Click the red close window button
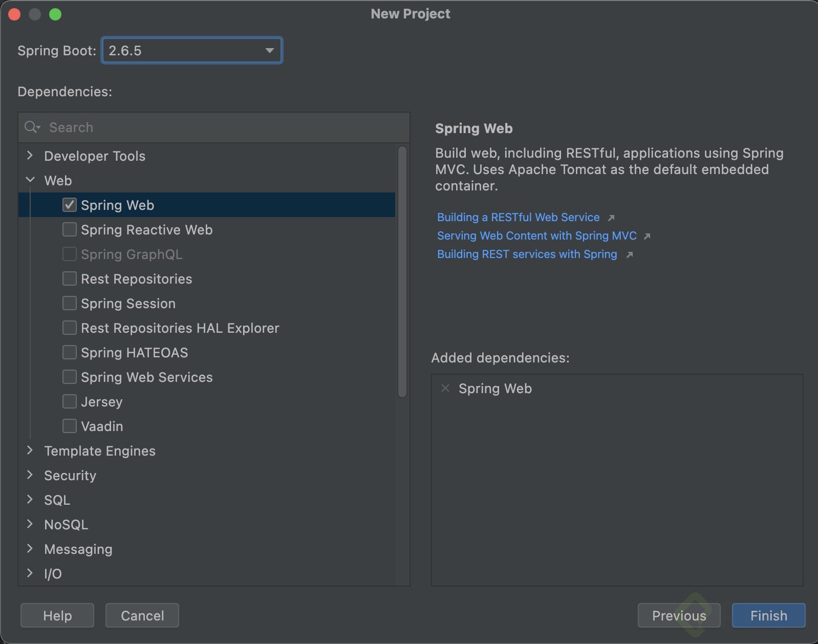The height and width of the screenshot is (644, 818). pos(14,14)
